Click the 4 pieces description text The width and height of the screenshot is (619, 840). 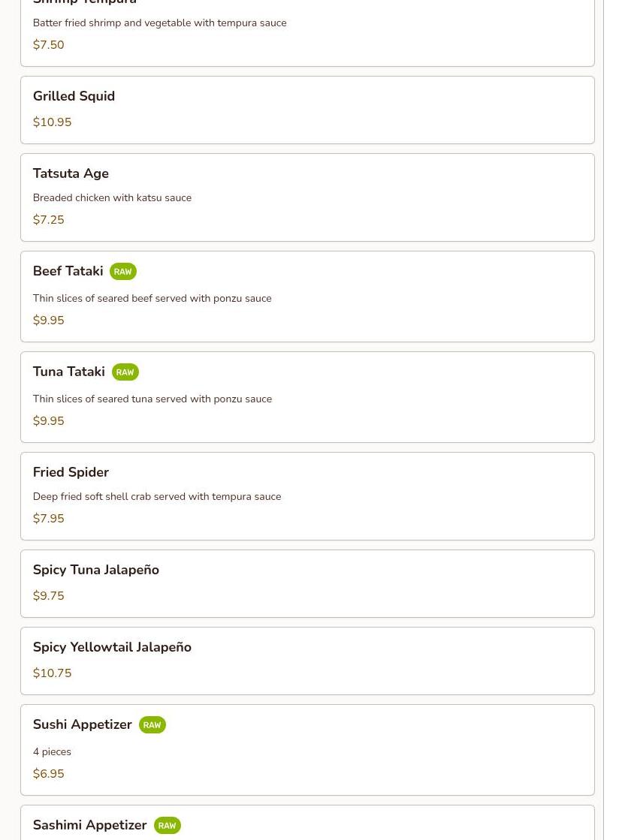tap(52, 751)
